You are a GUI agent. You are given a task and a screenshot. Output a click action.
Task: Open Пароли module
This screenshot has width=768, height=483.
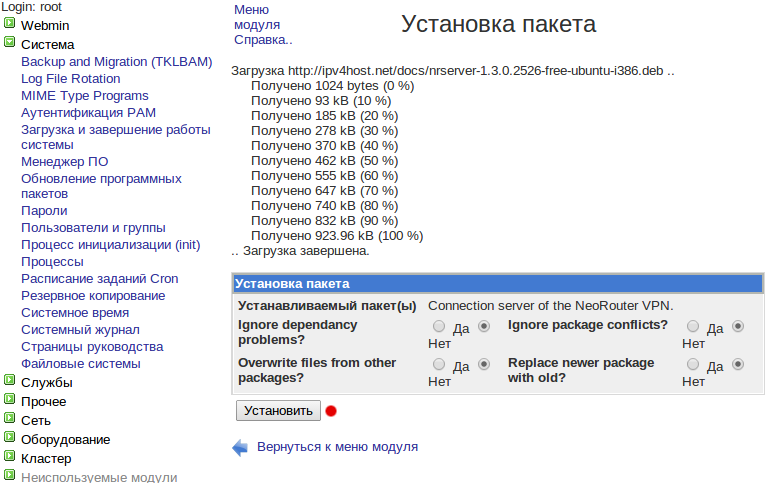pos(44,211)
